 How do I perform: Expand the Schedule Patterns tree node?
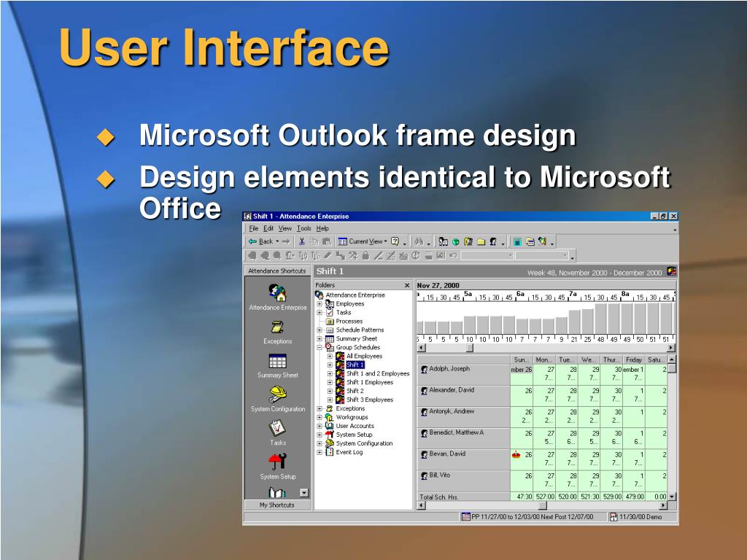click(x=320, y=330)
